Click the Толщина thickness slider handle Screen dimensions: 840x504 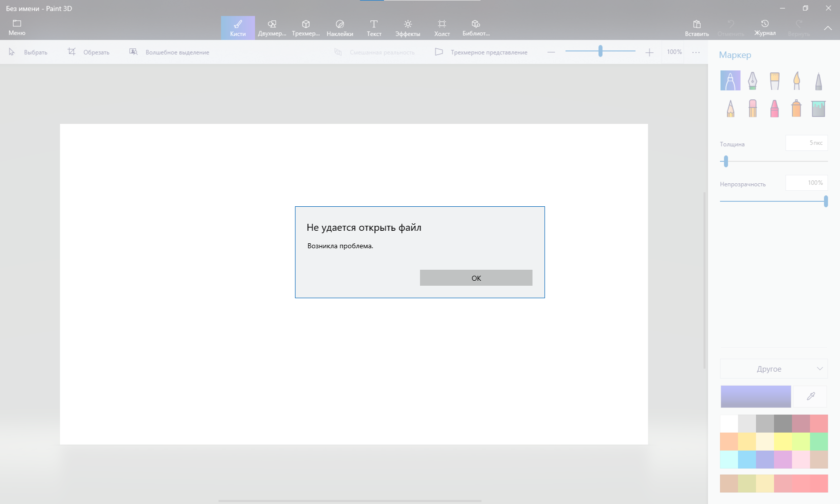coord(726,161)
